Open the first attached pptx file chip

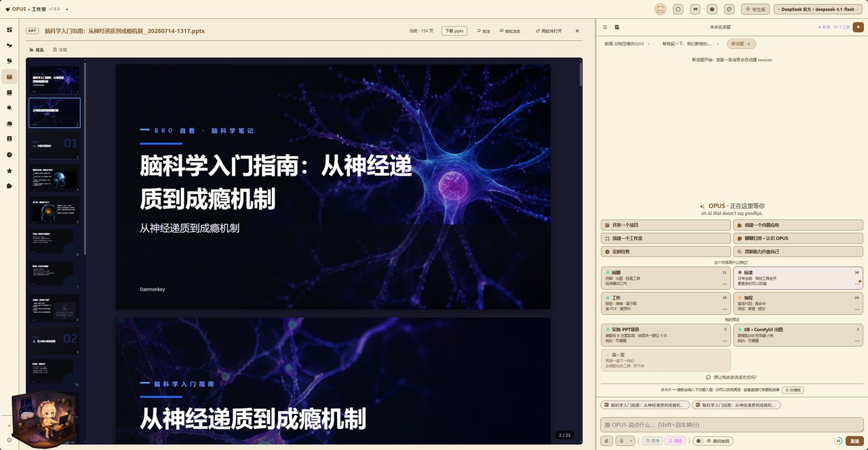646,405
